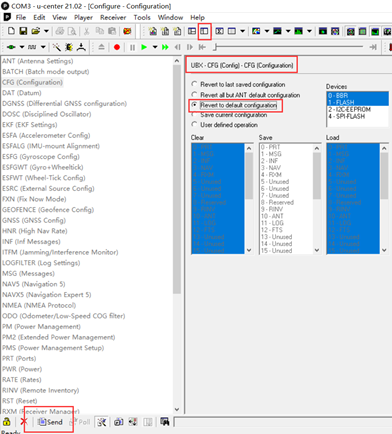Viewport: 392px width, 434px height.
Task: Click the autobauding magic wand icon
Action: click(57, 47)
